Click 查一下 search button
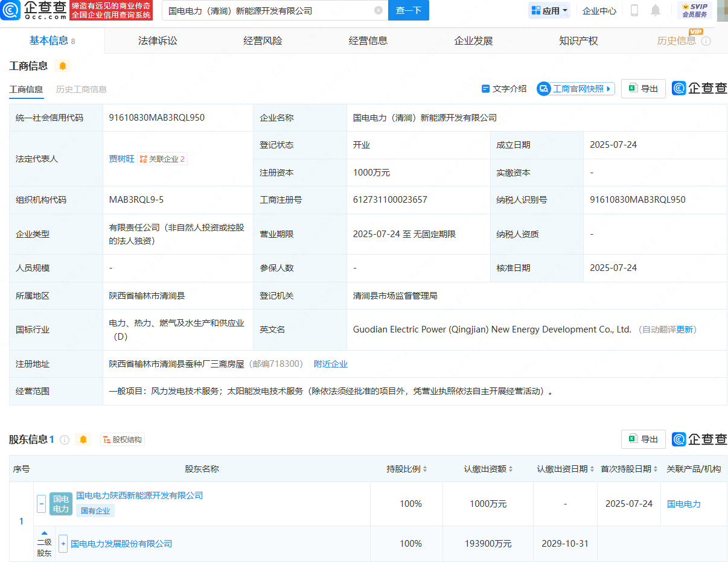728x563 pixels. point(409,10)
